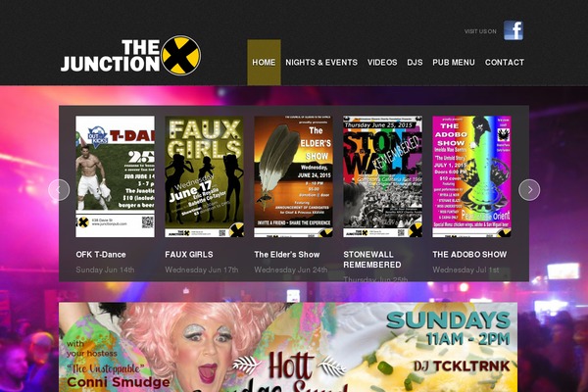Go to the Videos section
The height and width of the screenshot is (392, 588).
tap(382, 63)
